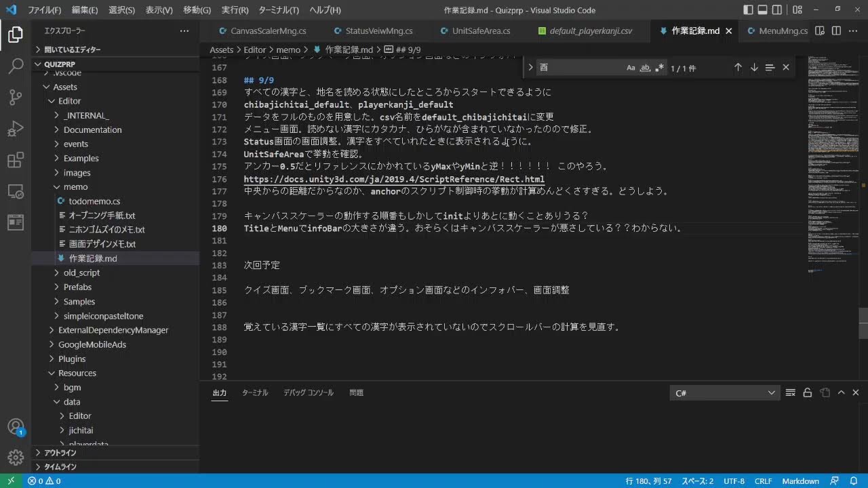This screenshot has width=868, height=488.
Task: Collapse the memo folder
Action: click(x=115, y=186)
